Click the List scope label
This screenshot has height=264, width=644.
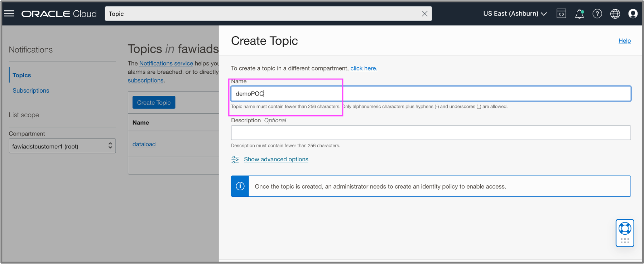click(24, 115)
